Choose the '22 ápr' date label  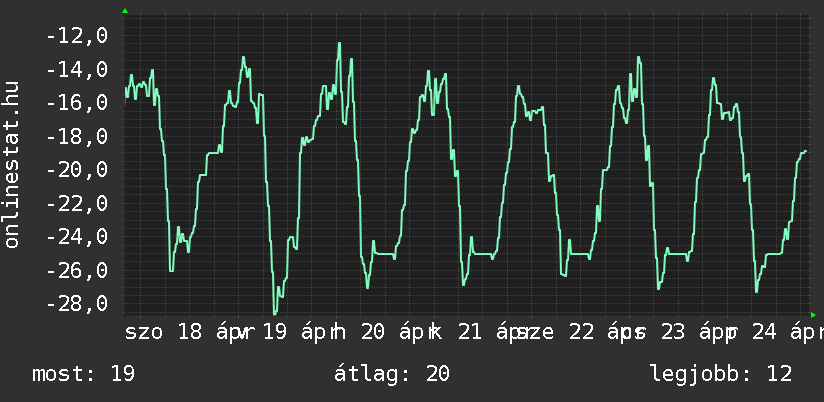click(x=592, y=332)
